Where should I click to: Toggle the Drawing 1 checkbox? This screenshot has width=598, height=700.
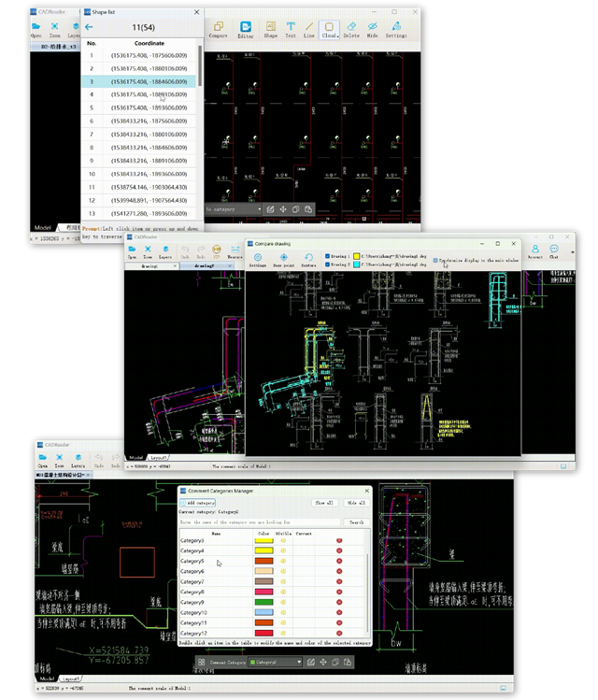[327, 256]
